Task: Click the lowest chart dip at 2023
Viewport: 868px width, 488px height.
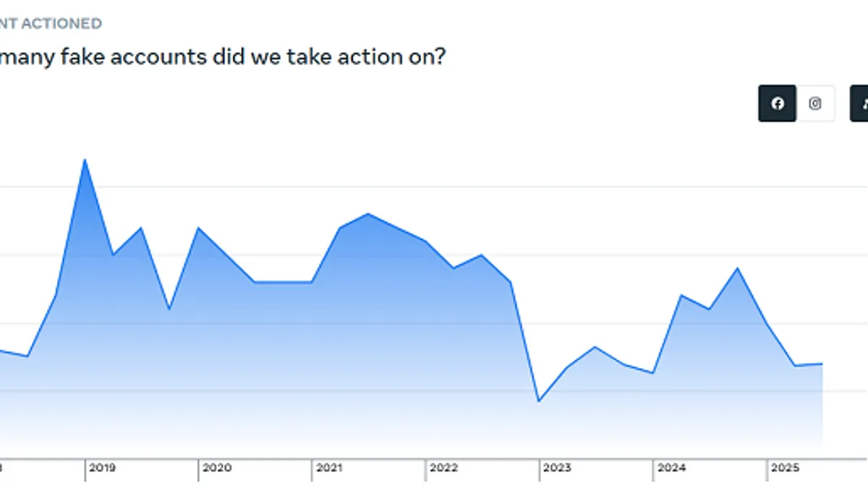Action: pyautogui.click(x=539, y=401)
